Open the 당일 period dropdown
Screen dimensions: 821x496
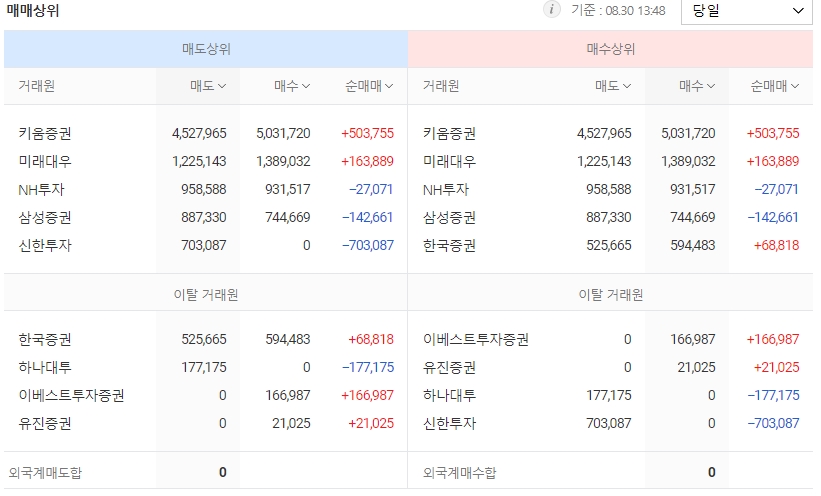pos(747,11)
